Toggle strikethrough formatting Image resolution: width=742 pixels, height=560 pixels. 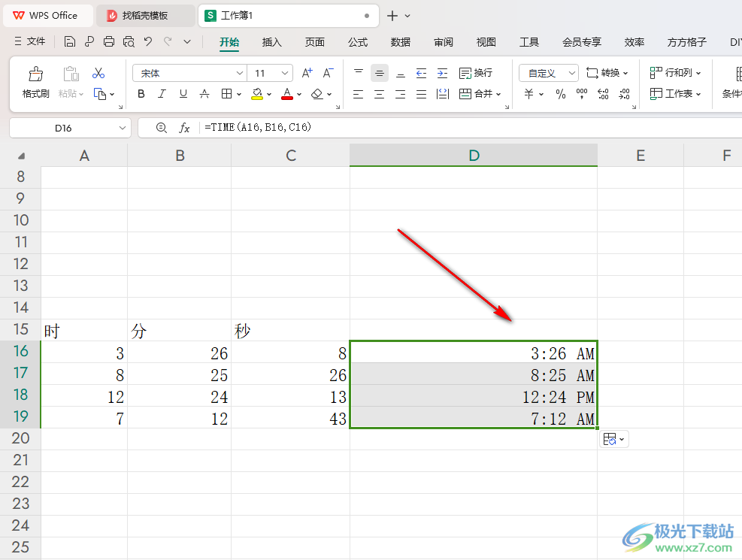click(x=204, y=94)
